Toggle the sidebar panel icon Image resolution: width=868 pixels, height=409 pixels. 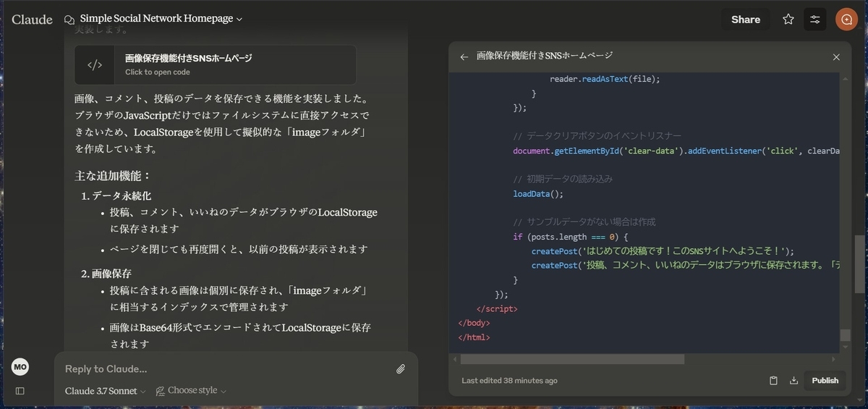(20, 391)
